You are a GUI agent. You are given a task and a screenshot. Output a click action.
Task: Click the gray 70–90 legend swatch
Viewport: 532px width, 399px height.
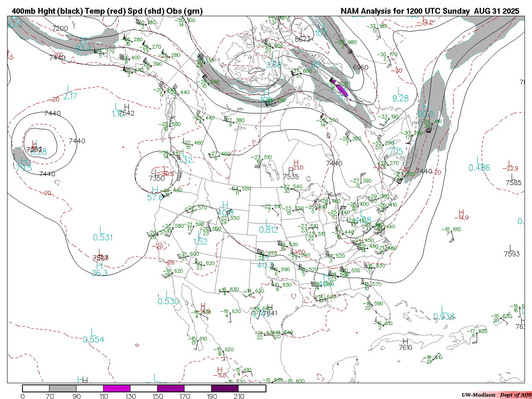tap(63, 388)
